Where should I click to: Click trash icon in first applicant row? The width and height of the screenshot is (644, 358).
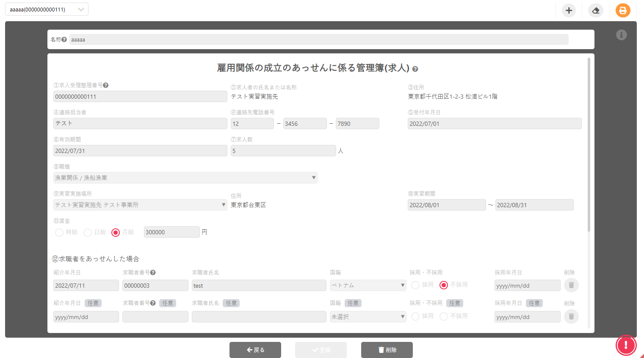coord(571,285)
